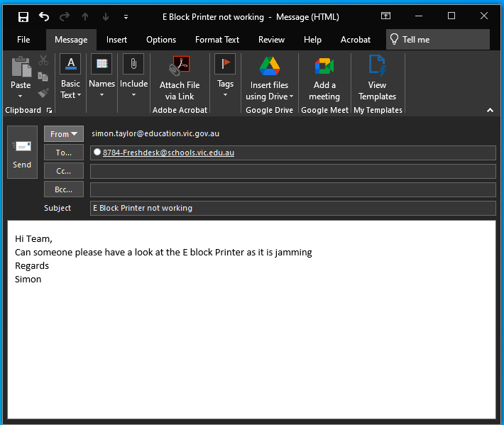Save the message with the floppy disk icon
The height and width of the screenshot is (425, 504).
pos(23,17)
